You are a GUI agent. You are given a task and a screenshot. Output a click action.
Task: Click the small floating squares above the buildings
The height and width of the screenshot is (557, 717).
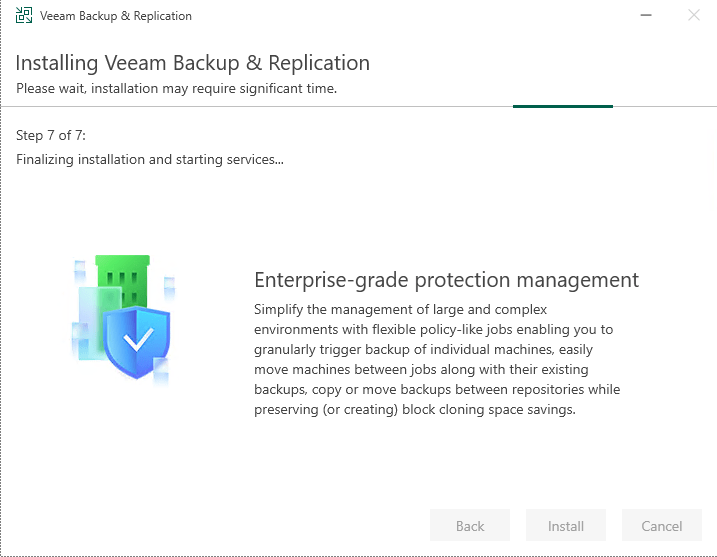pyautogui.click(x=82, y=267)
